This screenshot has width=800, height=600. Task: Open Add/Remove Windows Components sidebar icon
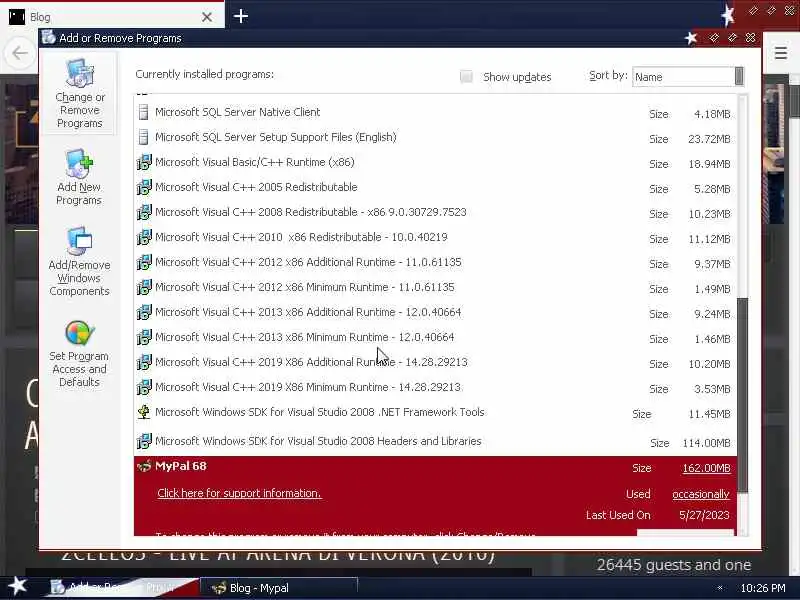(x=79, y=241)
